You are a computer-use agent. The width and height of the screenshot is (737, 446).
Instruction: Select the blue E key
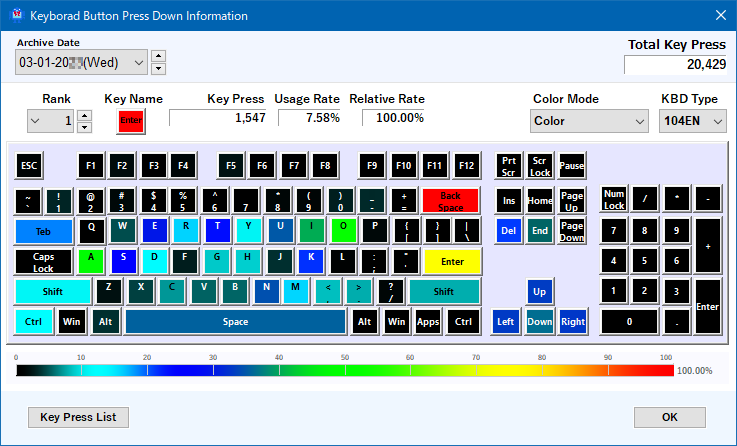click(154, 231)
